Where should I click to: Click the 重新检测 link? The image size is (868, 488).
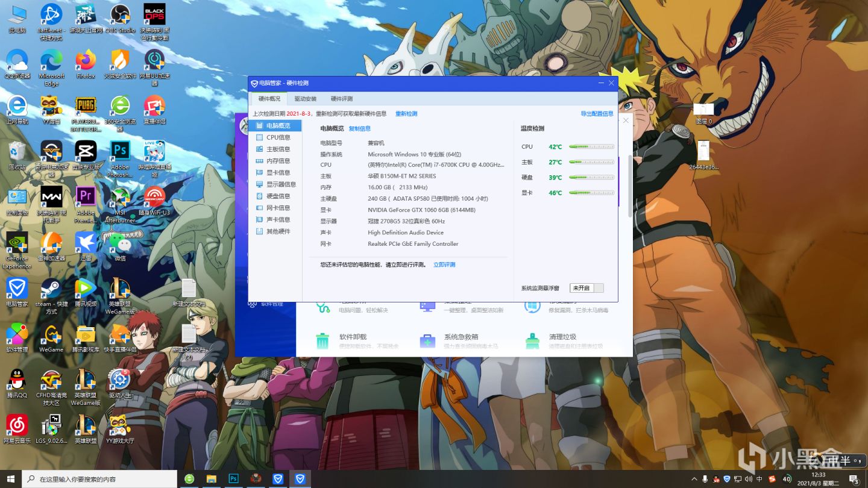pos(406,114)
